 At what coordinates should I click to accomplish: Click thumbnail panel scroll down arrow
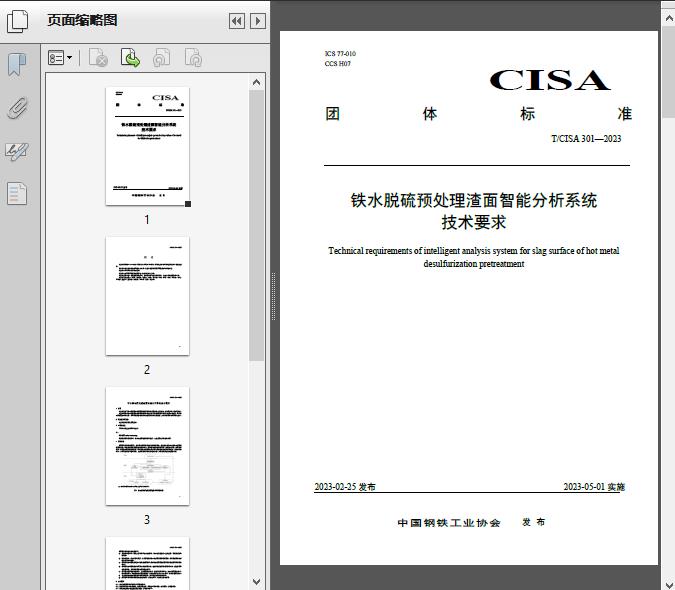pos(257,582)
